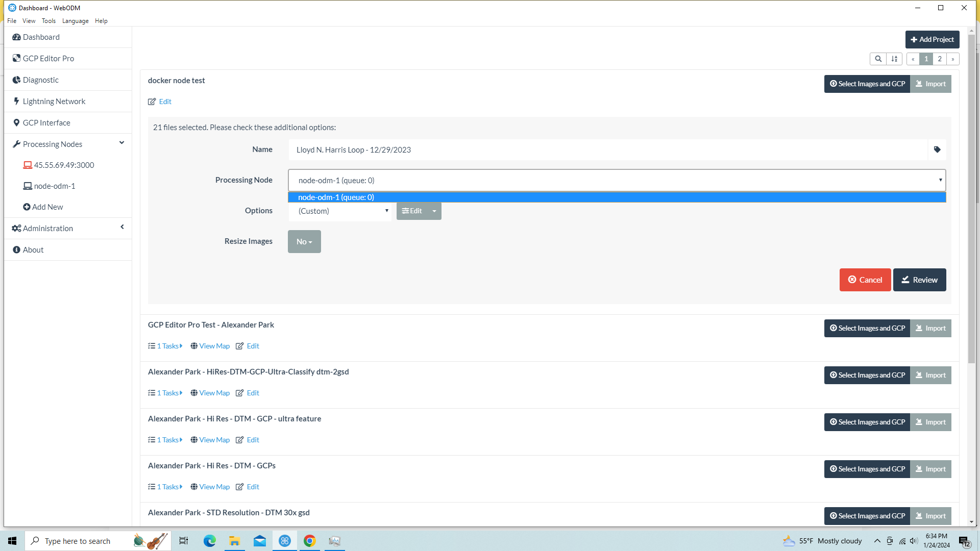Click the red Cancel button
980x551 pixels.
point(865,280)
